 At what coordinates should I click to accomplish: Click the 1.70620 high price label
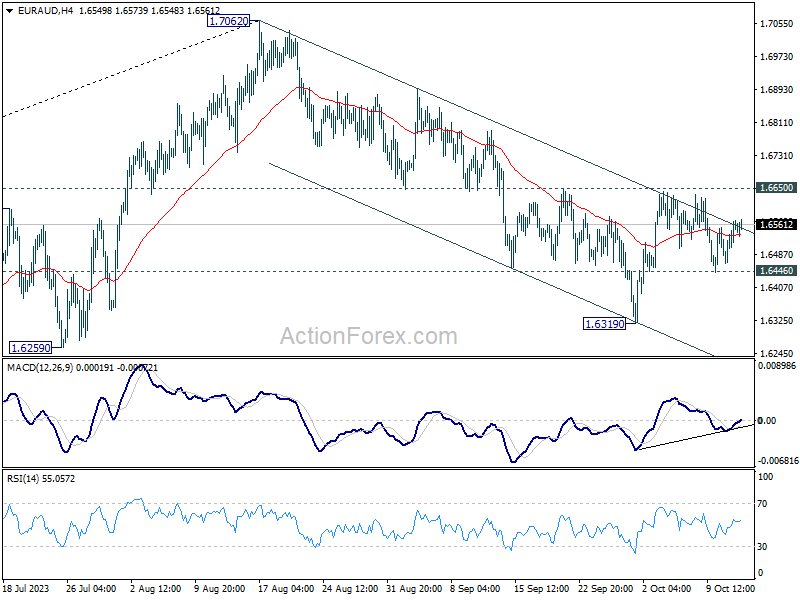click(x=229, y=21)
